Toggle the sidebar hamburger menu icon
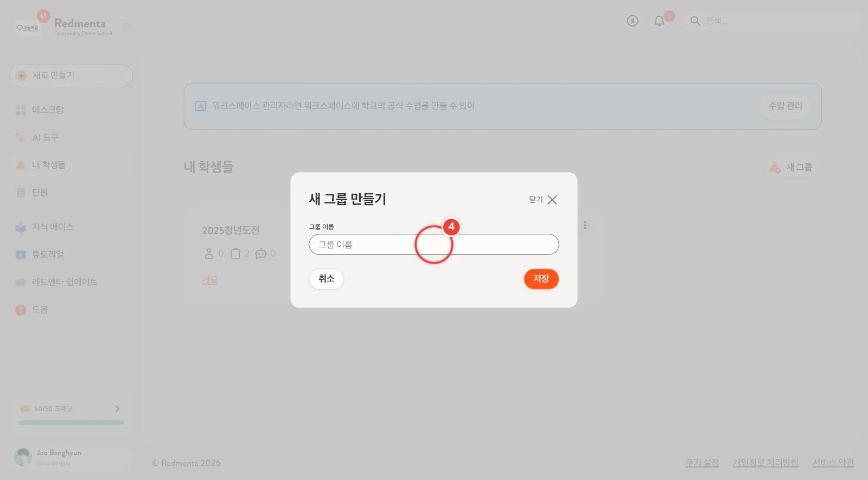Viewport: 868px width, 480px height. point(126,26)
